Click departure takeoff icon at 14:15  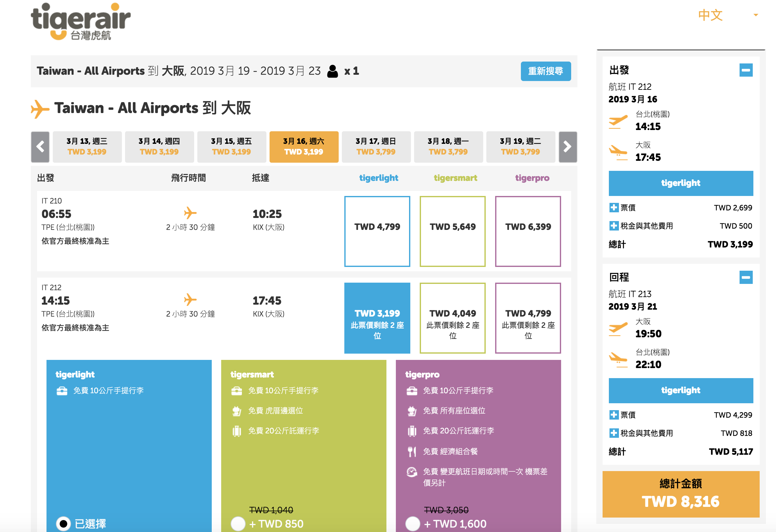pos(618,122)
